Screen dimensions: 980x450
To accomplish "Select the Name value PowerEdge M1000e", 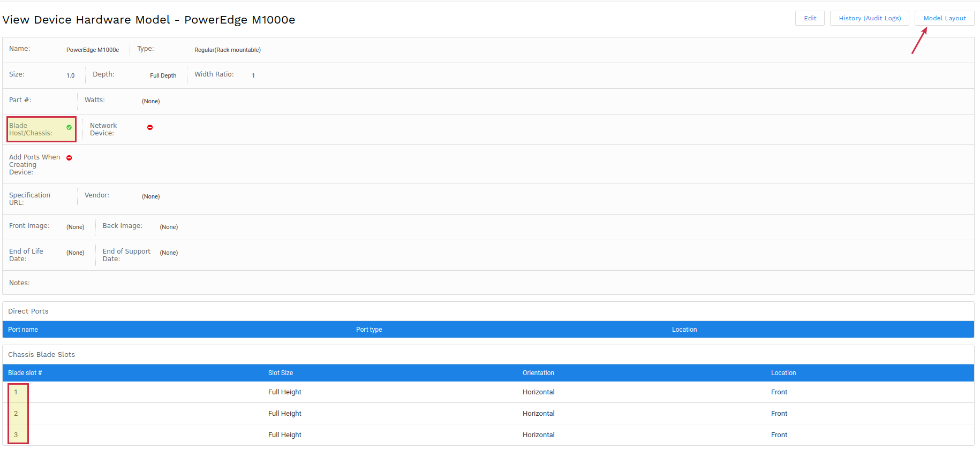I will click(x=93, y=50).
